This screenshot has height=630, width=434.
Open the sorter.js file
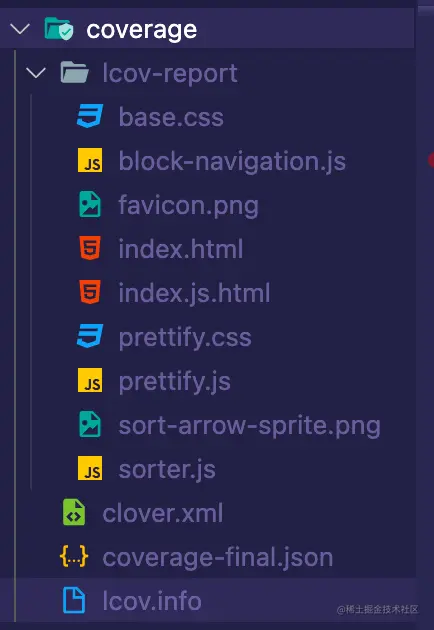167,469
